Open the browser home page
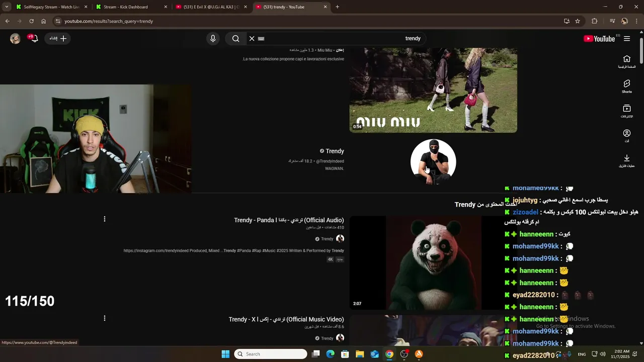 tap(44, 21)
